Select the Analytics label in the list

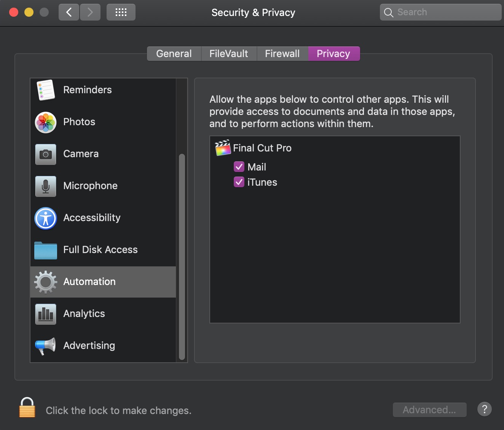pos(84,314)
